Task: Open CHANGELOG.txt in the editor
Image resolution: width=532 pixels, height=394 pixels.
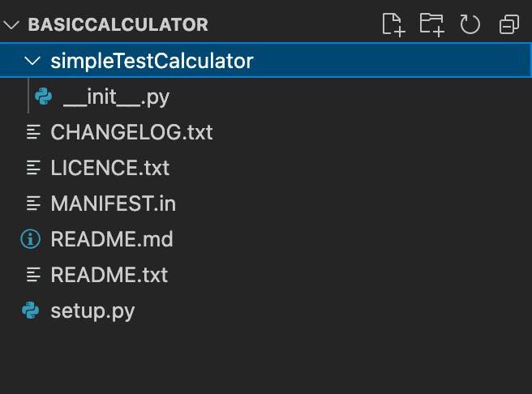Action: click(x=131, y=132)
